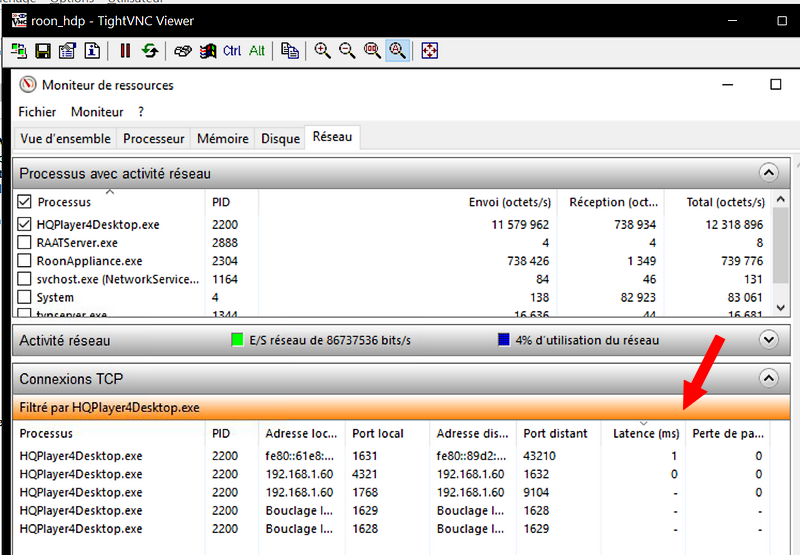Image resolution: width=800 pixels, height=555 pixels.
Task: Collapse the Processus avec activité réseau section
Action: click(768, 173)
